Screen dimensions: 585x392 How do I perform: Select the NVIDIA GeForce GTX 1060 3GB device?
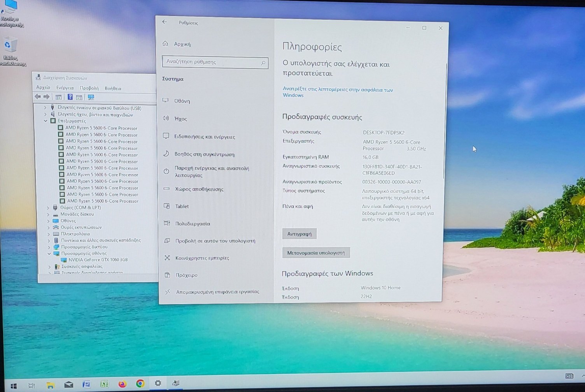[98, 260]
